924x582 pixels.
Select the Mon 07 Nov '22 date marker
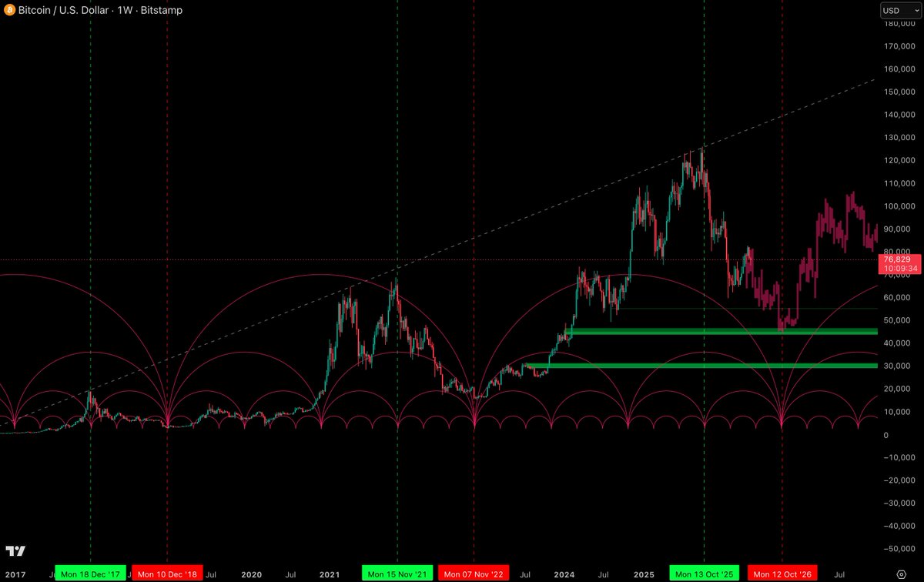click(x=474, y=574)
